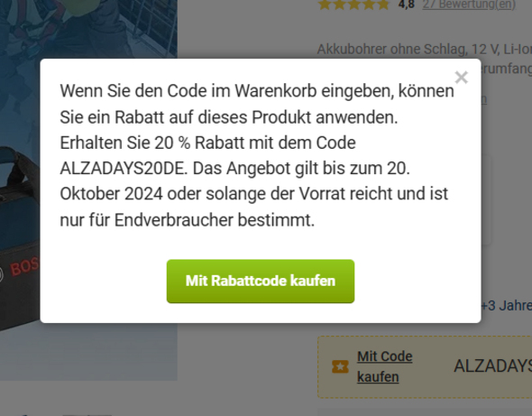The height and width of the screenshot is (416, 532).
Task: Click the partially visible Lieferumfang description line
Action: coord(506,69)
